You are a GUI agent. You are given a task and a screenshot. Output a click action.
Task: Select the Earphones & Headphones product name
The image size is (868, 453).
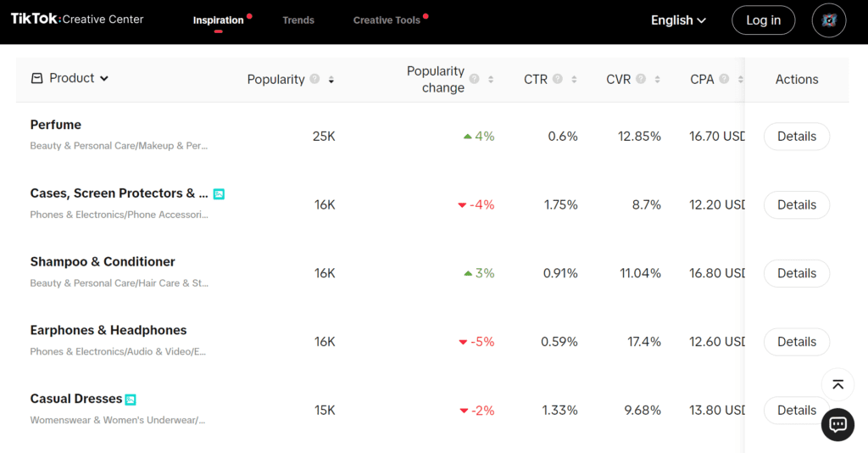(x=108, y=330)
